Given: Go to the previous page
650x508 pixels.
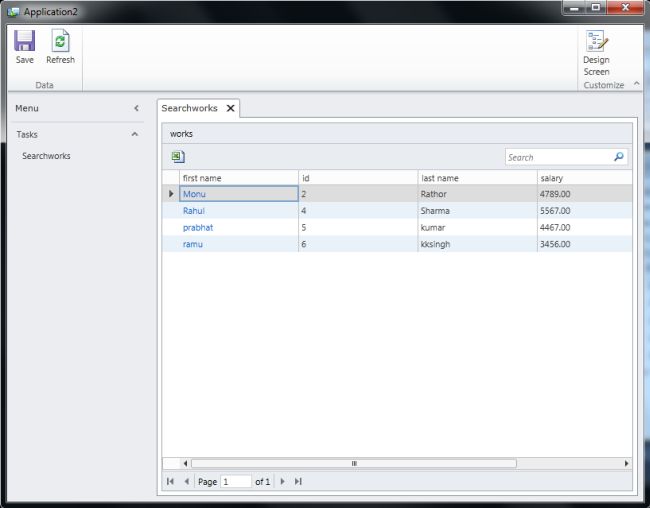Looking at the screenshot, I should pyautogui.click(x=187, y=481).
